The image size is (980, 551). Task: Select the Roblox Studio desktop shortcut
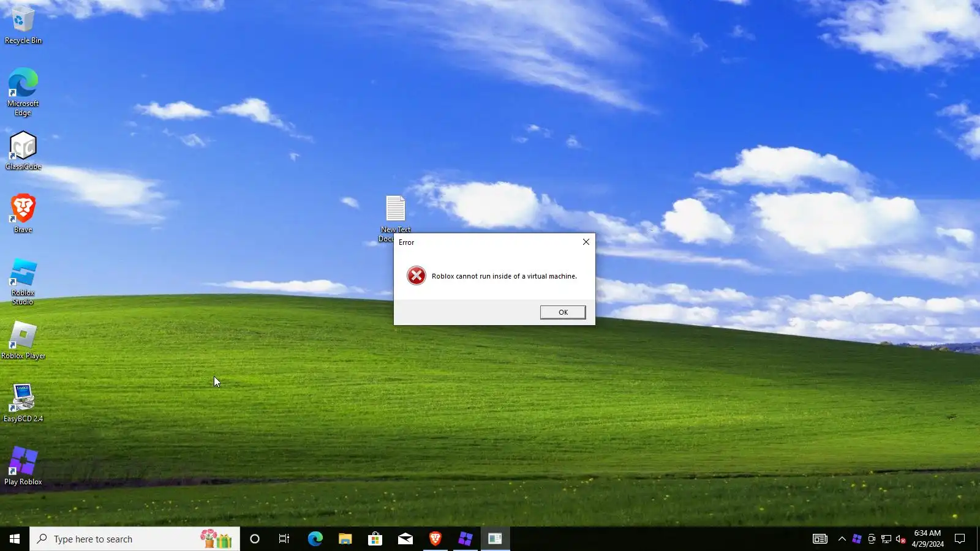pyautogui.click(x=23, y=282)
